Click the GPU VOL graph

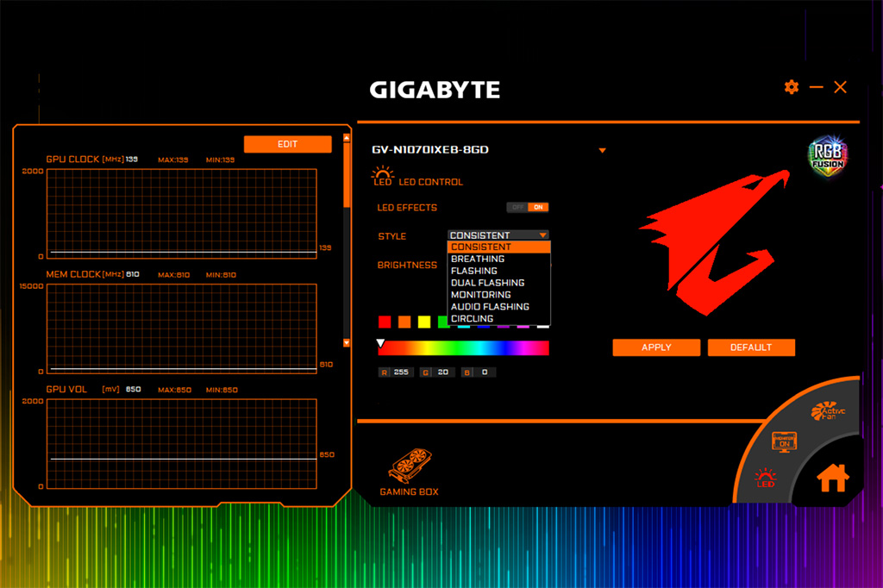tap(181, 444)
